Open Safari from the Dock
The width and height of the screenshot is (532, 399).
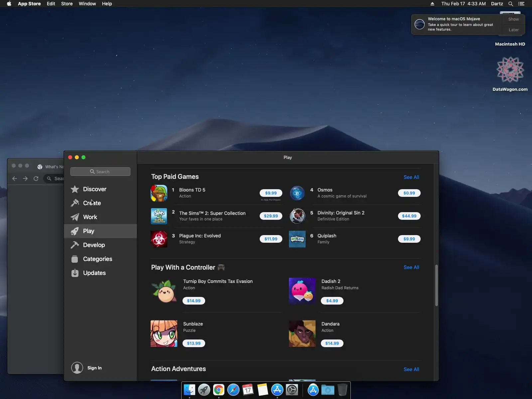click(x=233, y=390)
